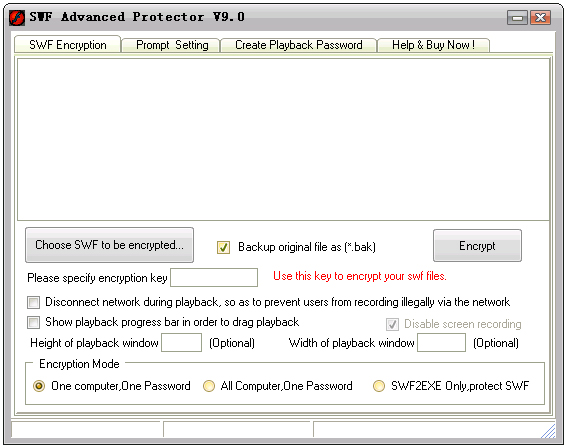Image resolution: width=566 pixels, height=448 pixels.
Task: Click the Disable screen recording checkbox
Action: click(392, 324)
